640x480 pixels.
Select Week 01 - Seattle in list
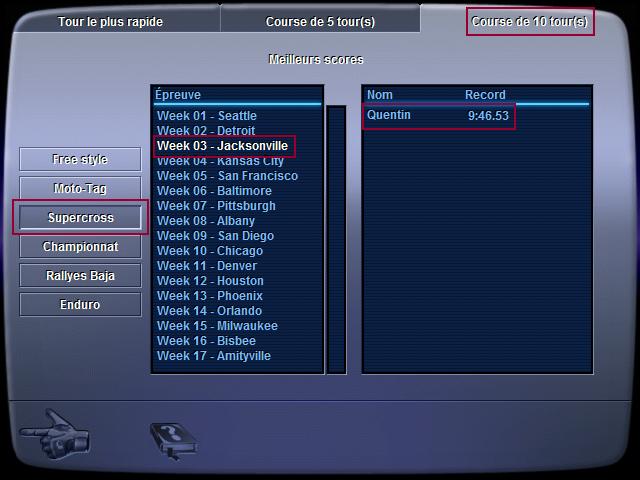click(x=207, y=116)
